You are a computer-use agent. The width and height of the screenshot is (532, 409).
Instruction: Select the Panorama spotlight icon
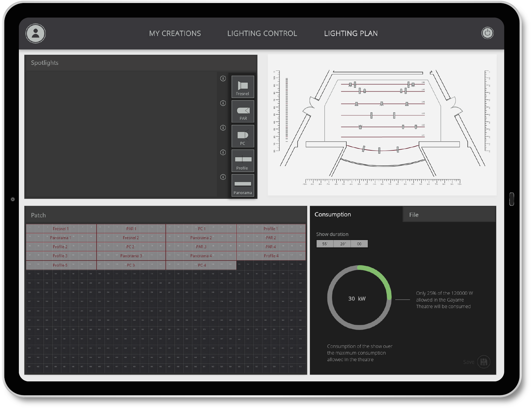coord(243,185)
